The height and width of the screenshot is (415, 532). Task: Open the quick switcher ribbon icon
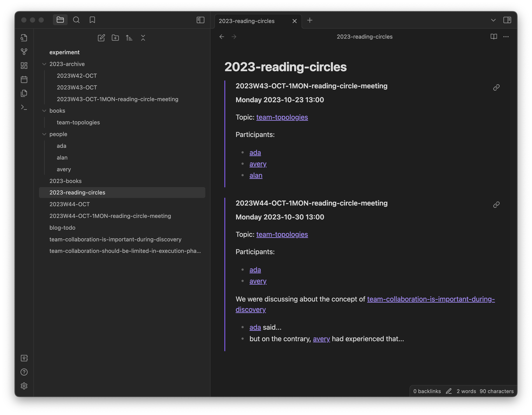click(24, 38)
